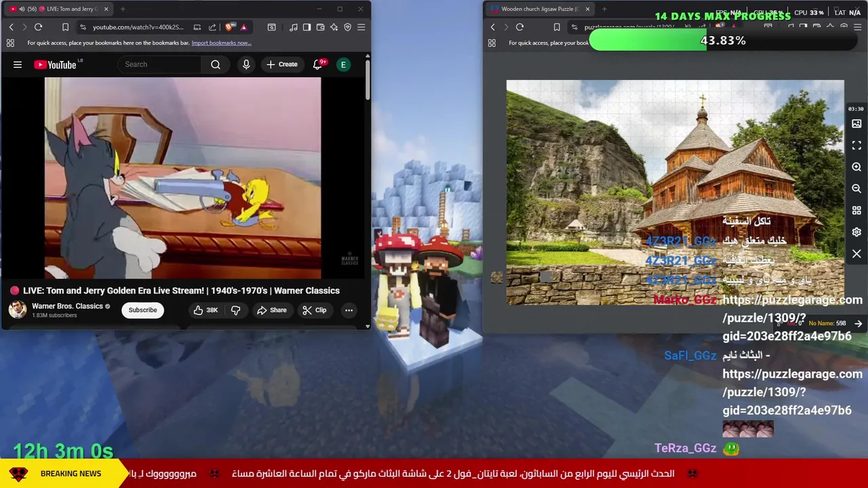Open new tab in puzzle window
Image resolution: width=868 pixels, height=488 pixels.
604,9
